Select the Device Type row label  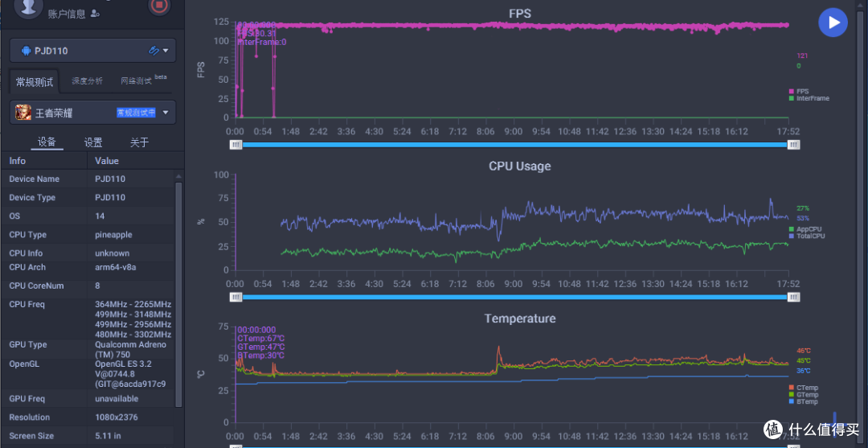[33, 197]
